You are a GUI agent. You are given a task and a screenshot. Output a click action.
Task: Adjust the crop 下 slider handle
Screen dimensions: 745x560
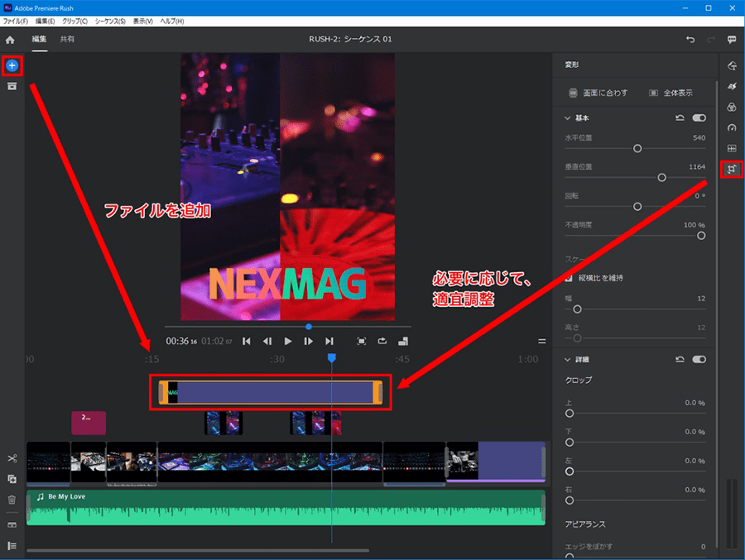point(570,443)
